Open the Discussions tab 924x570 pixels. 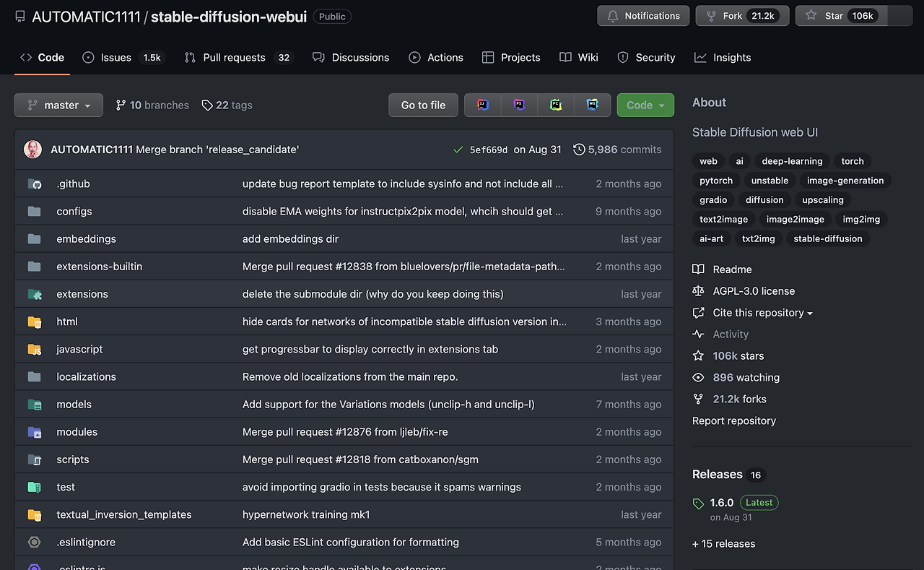[x=352, y=57]
